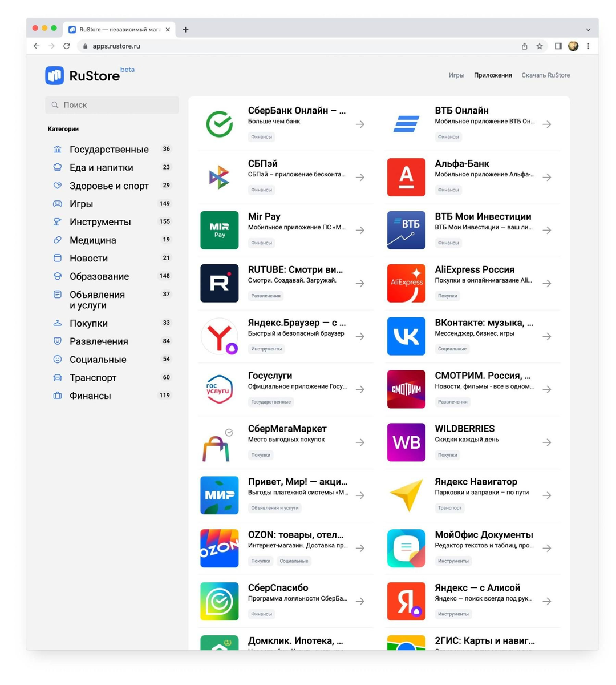The image size is (616, 685).
Task: Open a new tab with plus button
Action: pos(185,30)
